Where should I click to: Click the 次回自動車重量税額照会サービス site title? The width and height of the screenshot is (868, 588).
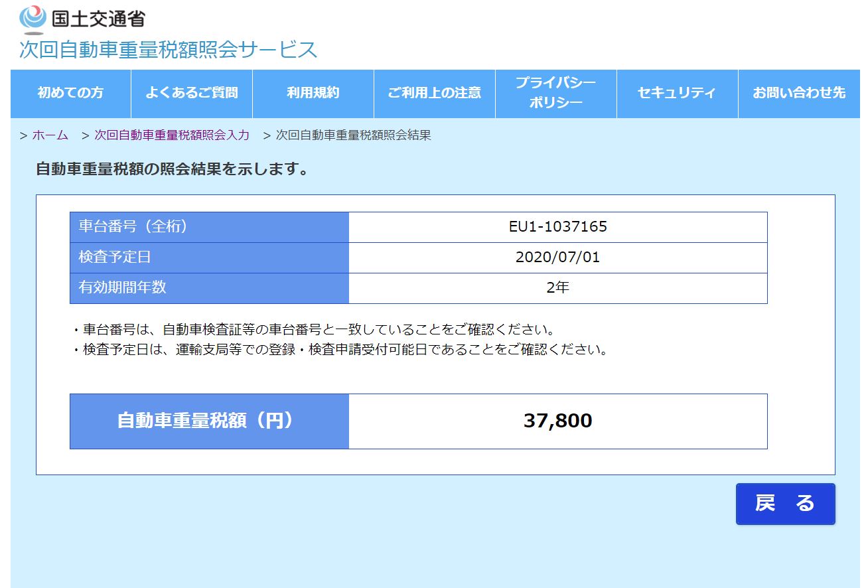[168, 50]
